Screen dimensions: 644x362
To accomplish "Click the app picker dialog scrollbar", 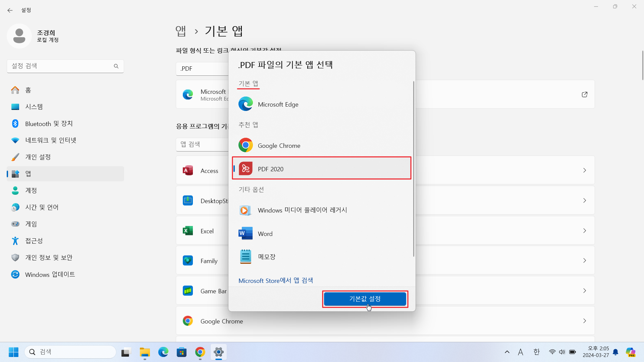I will (414, 169).
